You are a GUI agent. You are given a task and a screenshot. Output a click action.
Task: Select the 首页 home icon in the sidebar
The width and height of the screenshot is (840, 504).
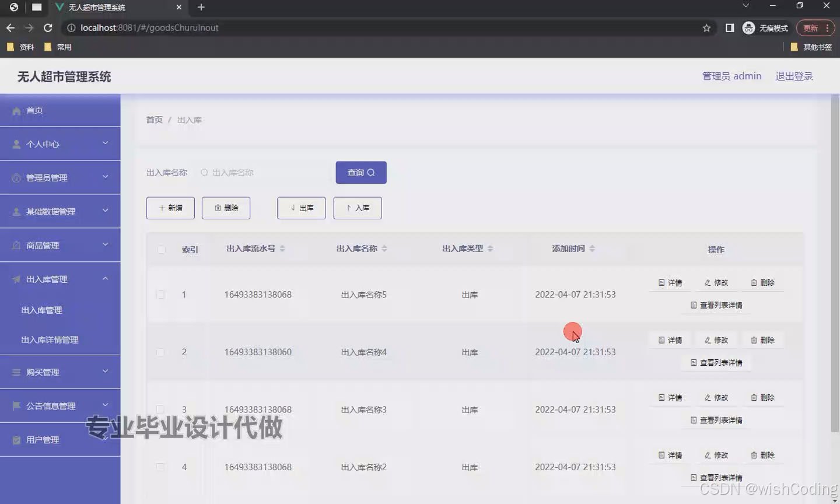click(x=16, y=110)
